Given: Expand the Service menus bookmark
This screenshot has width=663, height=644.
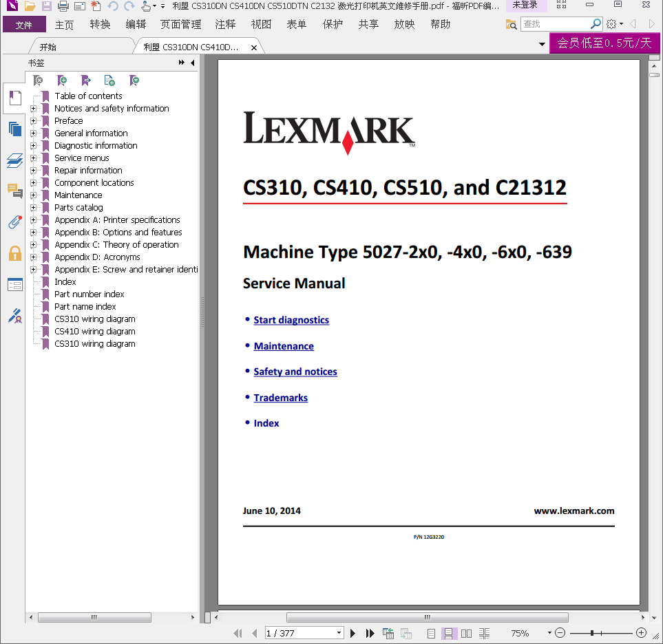Looking at the screenshot, I should point(34,158).
